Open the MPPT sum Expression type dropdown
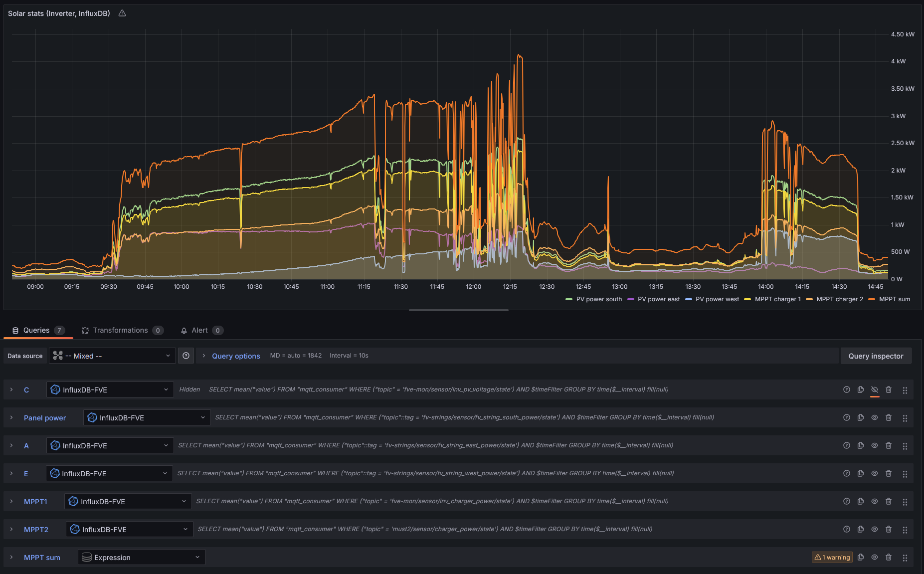 tap(142, 557)
